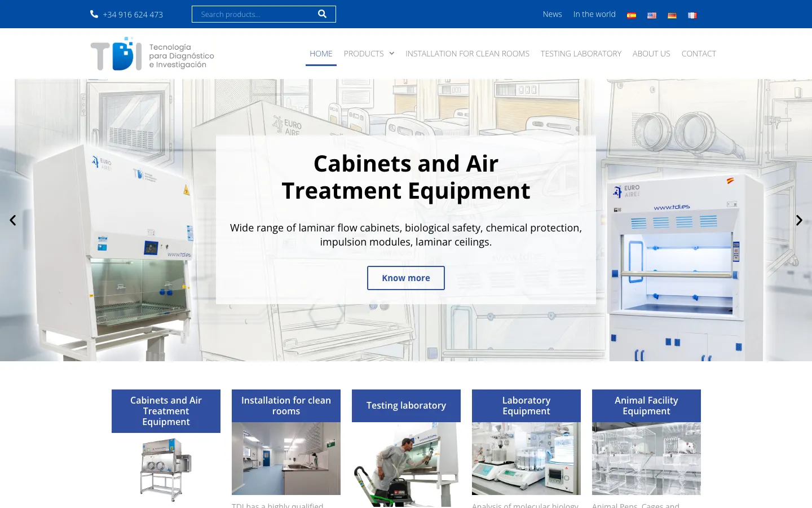The width and height of the screenshot is (812, 508).
Task: Choose the German flag language
Action: 672,15
